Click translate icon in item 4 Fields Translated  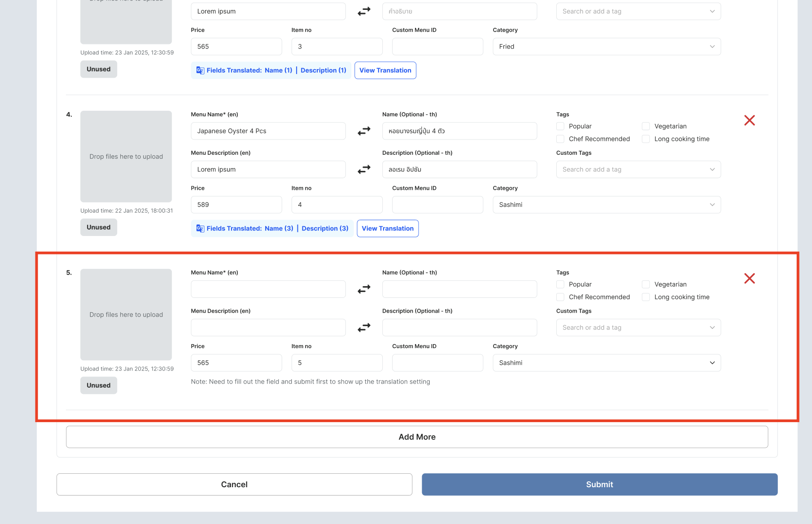pyautogui.click(x=200, y=229)
